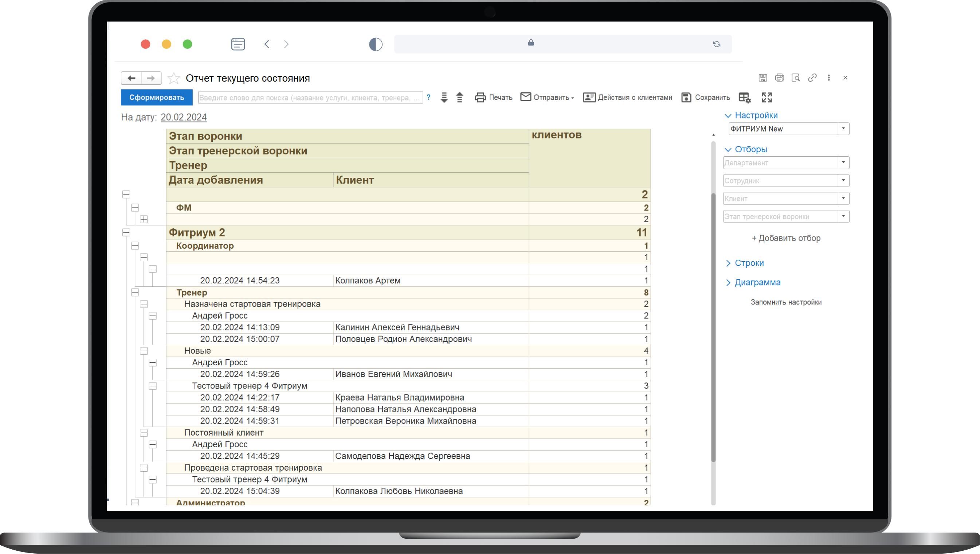Image resolution: width=980 pixels, height=554 pixels.
Task: Collapse Назначена стартовая тренировка group
Action: click(x=144, y=304)
